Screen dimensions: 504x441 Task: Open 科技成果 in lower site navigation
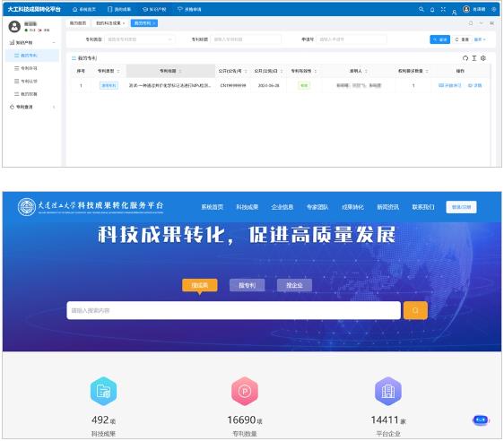[248, 207]
